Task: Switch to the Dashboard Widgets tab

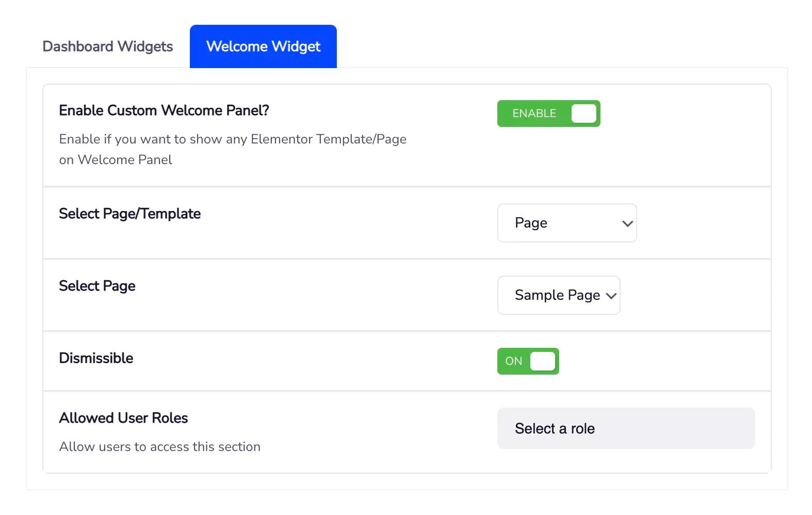Action: pos(107,46)
